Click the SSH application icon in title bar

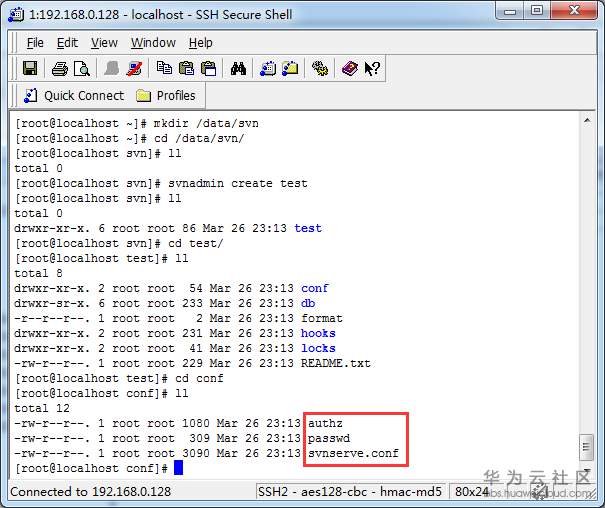[x=16, y=15]
